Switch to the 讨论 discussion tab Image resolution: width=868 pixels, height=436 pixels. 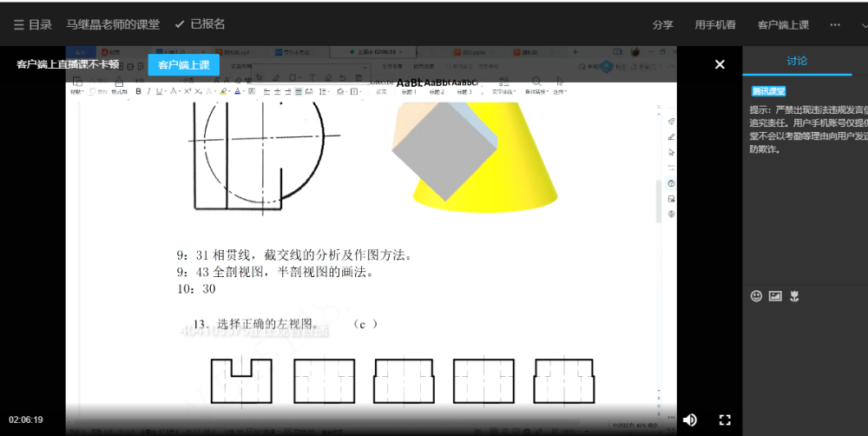point(797,61)
